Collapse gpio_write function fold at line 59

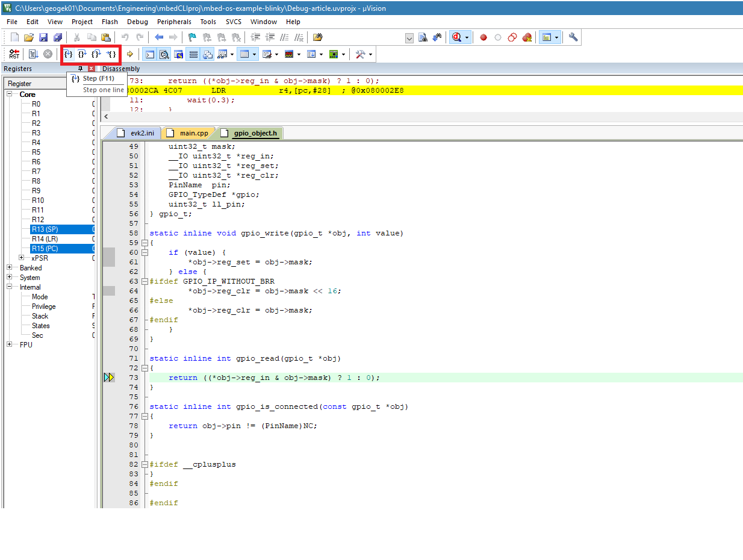(x=145, y=243)
